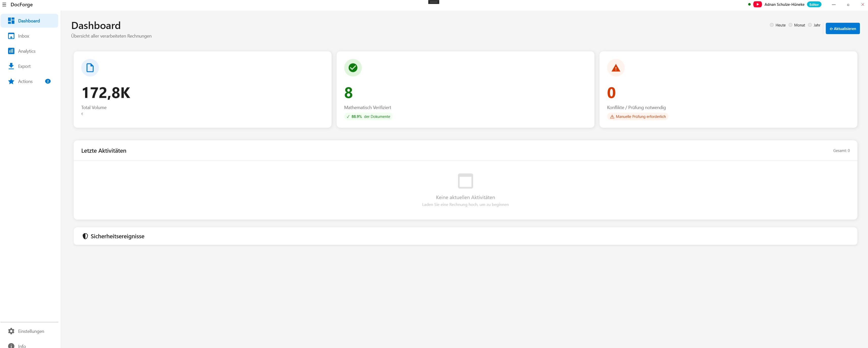This screenshot has width=868, height=348.
Task: Click Mathematisch Verifiziert label
Action: coord(368,107)
